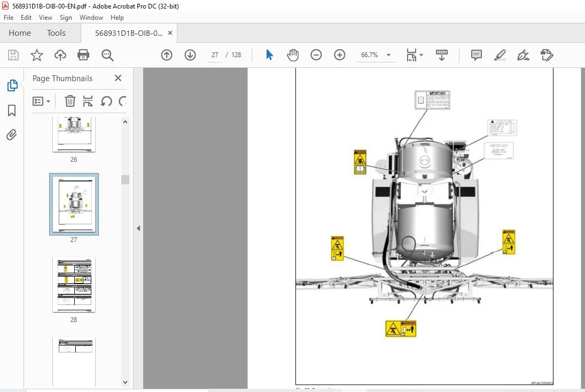
Task: Click the Fit page width icon
Action: pos(411,55)
